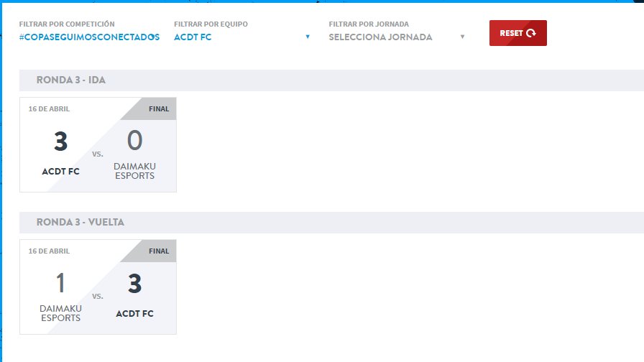
Task: Click the DAIMAKU ESPORTS name in Vuelta card
Action: pos(61,313)
